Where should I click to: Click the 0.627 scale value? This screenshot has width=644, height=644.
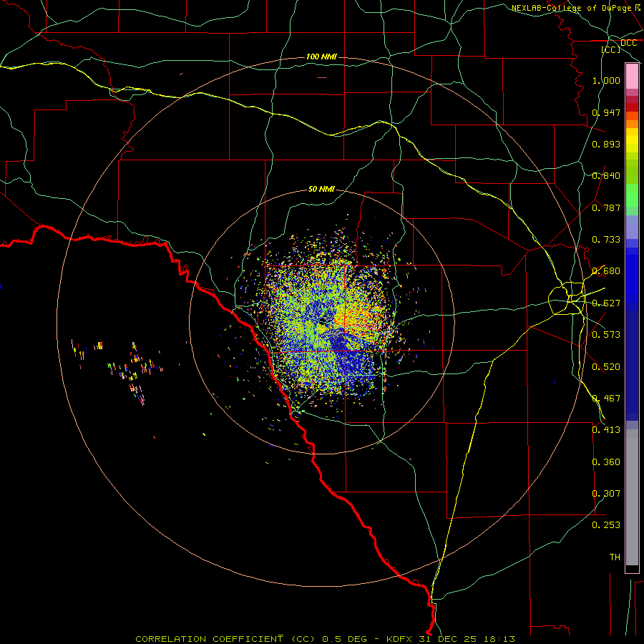606,303
